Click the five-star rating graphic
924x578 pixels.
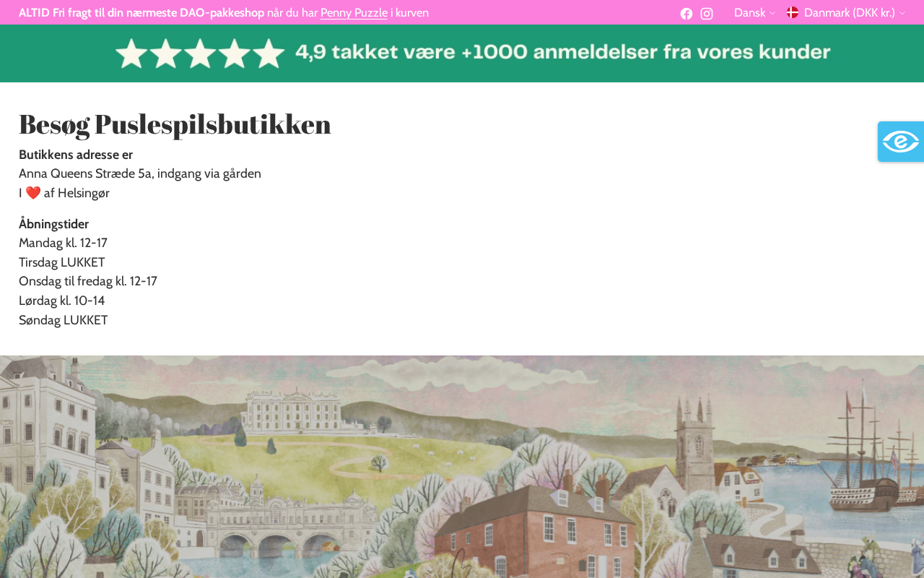click(x=200, y=53)
